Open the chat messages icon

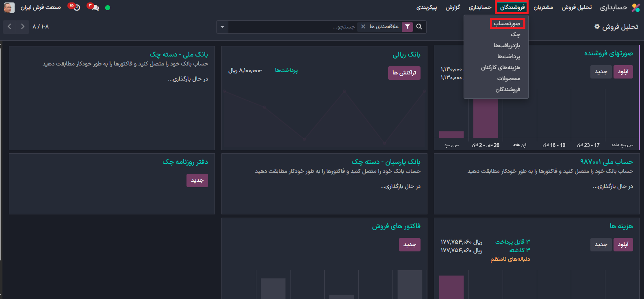[95, 8]
